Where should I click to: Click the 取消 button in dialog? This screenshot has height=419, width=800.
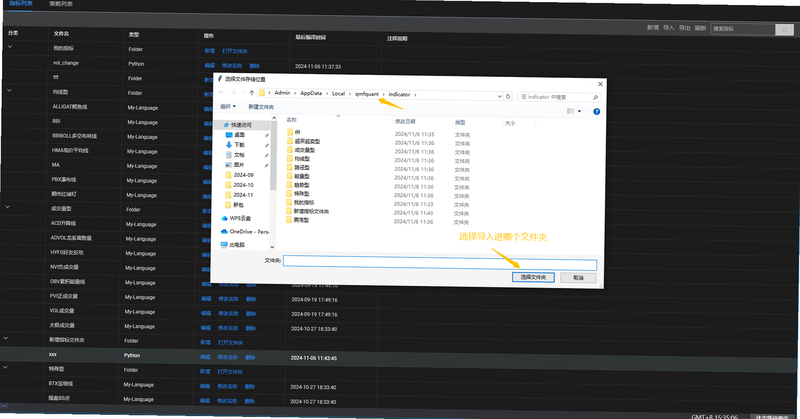(578, 278)
